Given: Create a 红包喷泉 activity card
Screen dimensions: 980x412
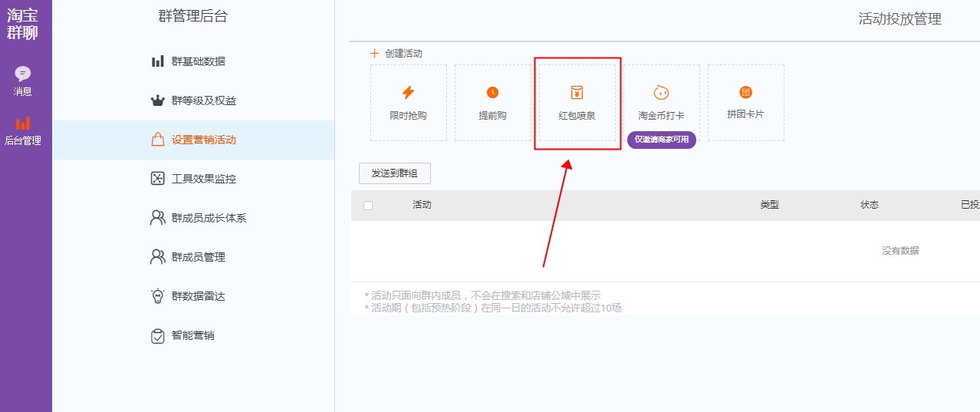Looking at the screenshot, I should pos(577,103).
